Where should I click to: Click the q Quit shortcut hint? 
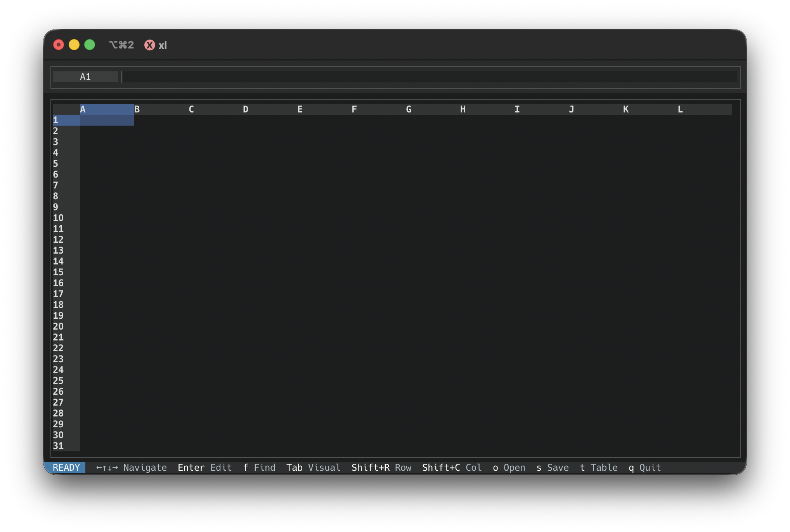point(645,468)
